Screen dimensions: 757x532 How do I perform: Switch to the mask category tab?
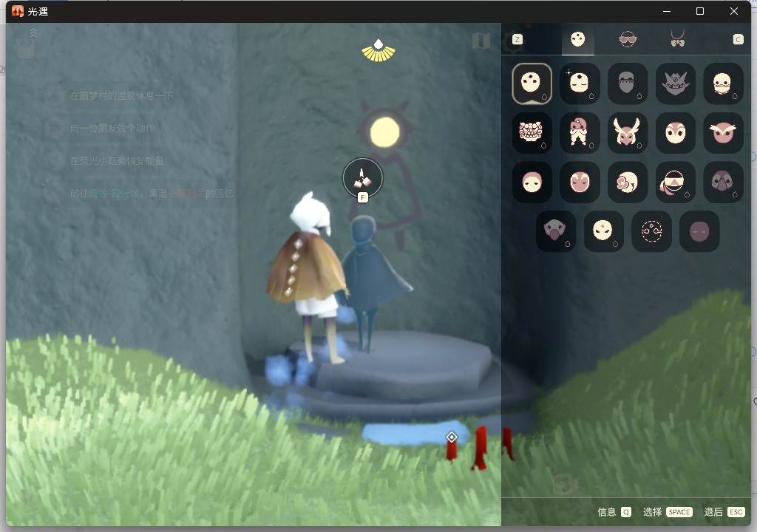tap(578, 39)
